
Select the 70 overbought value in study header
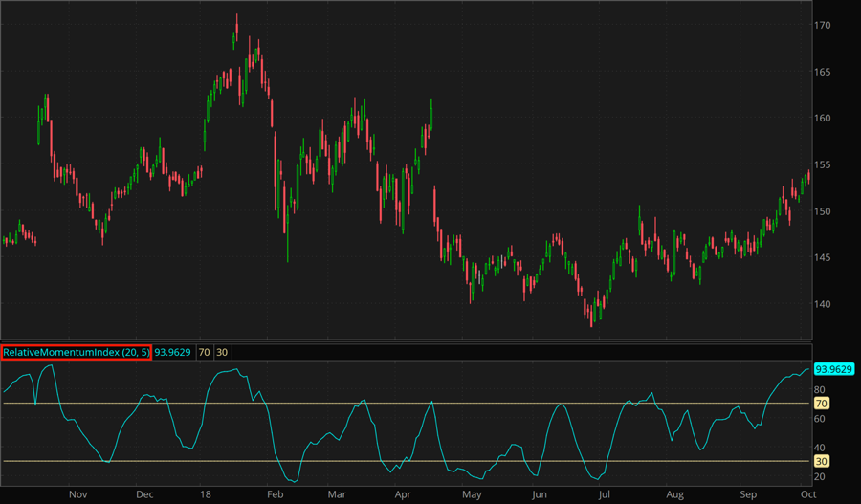(x=204, y=352)
